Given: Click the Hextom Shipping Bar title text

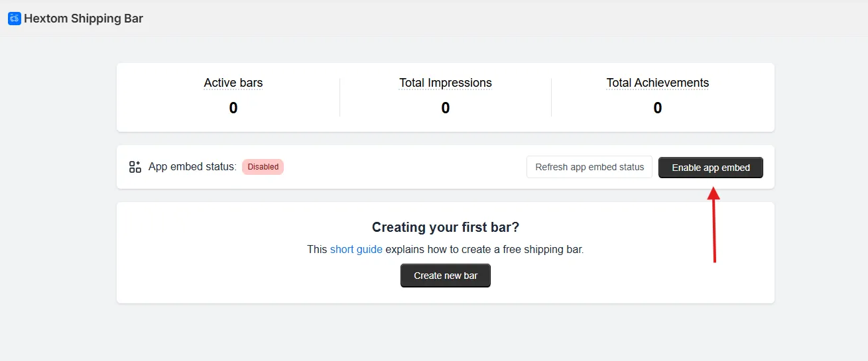Looking at the screenshot, I should (84, 19).
